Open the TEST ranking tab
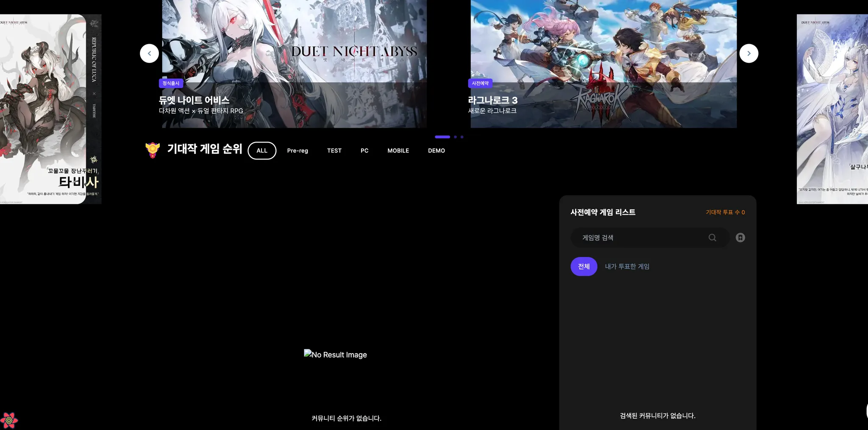 click(x=334, y=151)
